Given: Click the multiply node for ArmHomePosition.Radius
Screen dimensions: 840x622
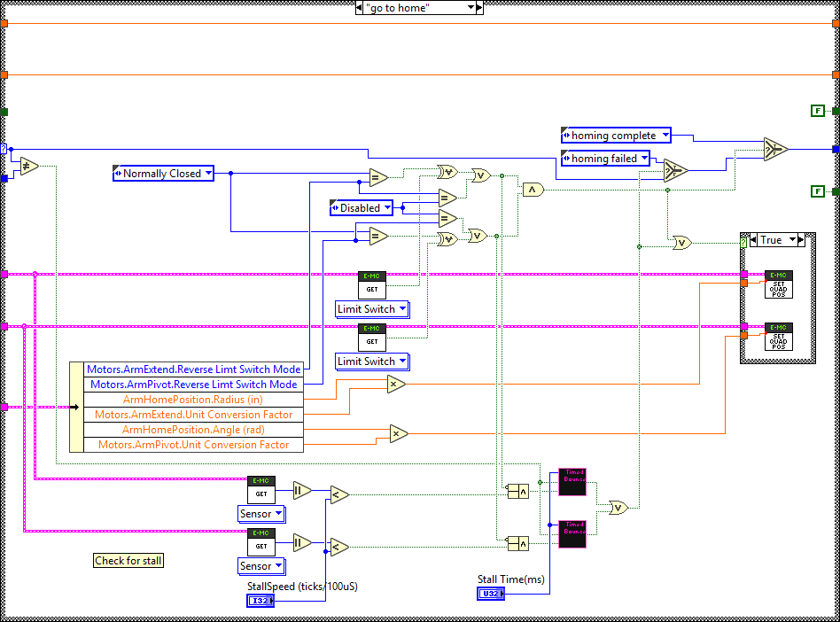Looking at the screenshot, I should 395,384.
